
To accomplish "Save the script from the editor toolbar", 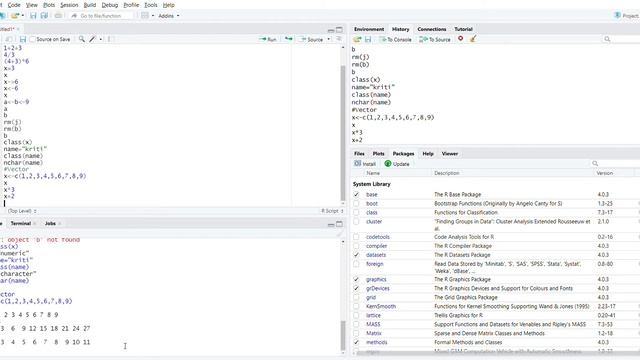I will coord(23,39).
